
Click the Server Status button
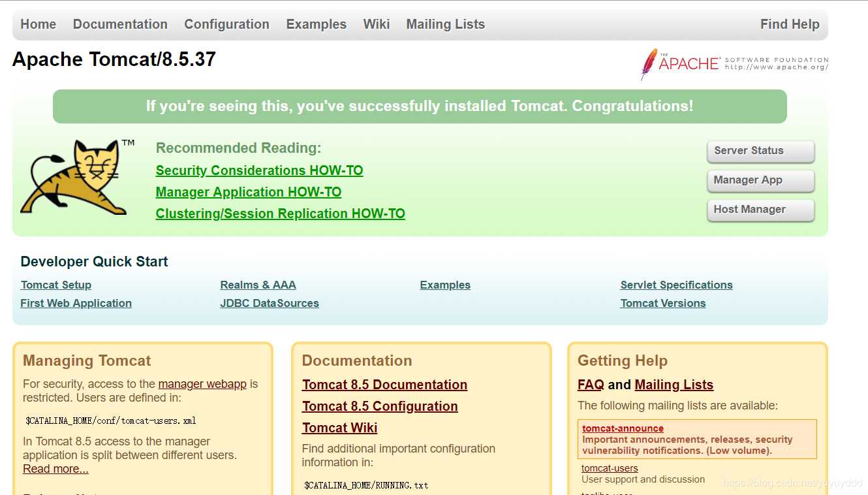pos(761,151)
